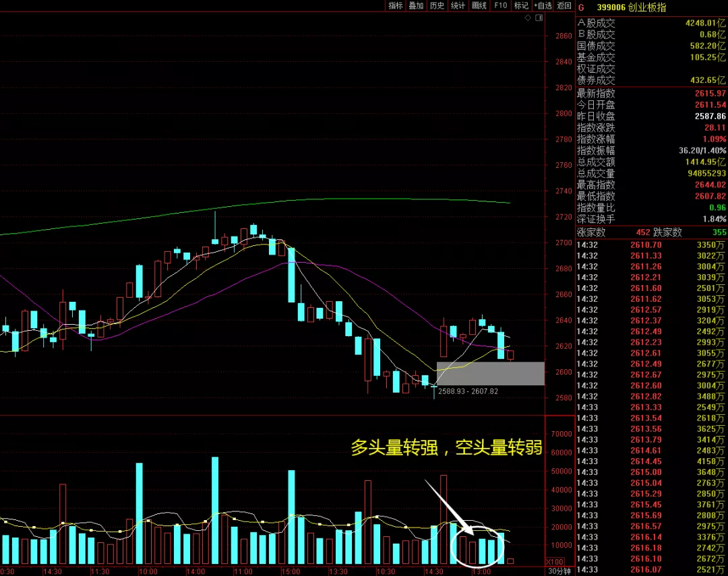This screenshot has width=728, height=576.
Task: Click the 总成交额 value 1414.95亿
Action: (705, 162)
